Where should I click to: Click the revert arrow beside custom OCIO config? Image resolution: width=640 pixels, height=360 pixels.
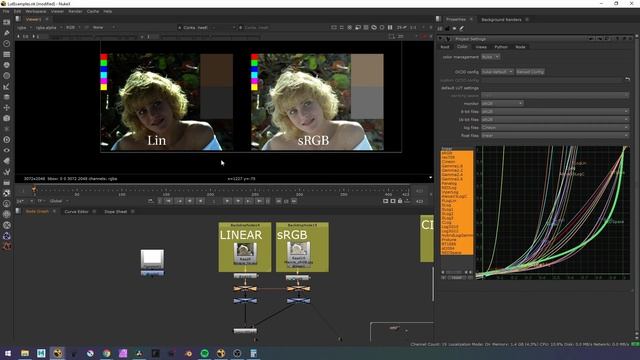627,80
